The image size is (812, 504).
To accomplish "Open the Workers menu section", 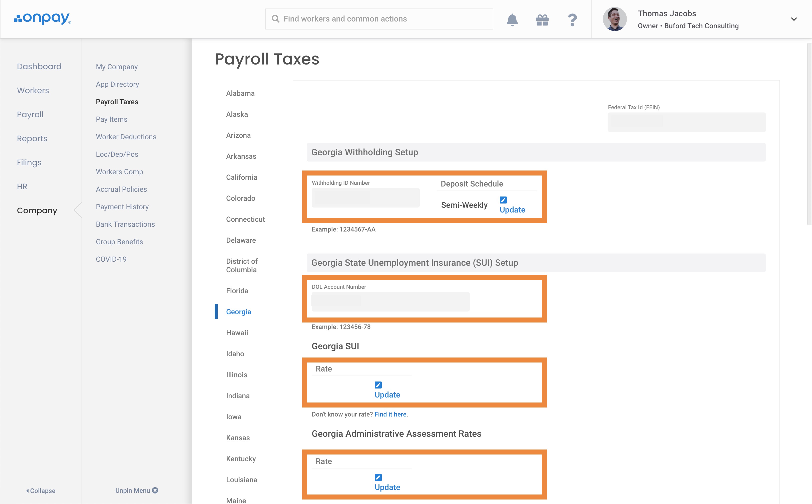I will (33, 90).
